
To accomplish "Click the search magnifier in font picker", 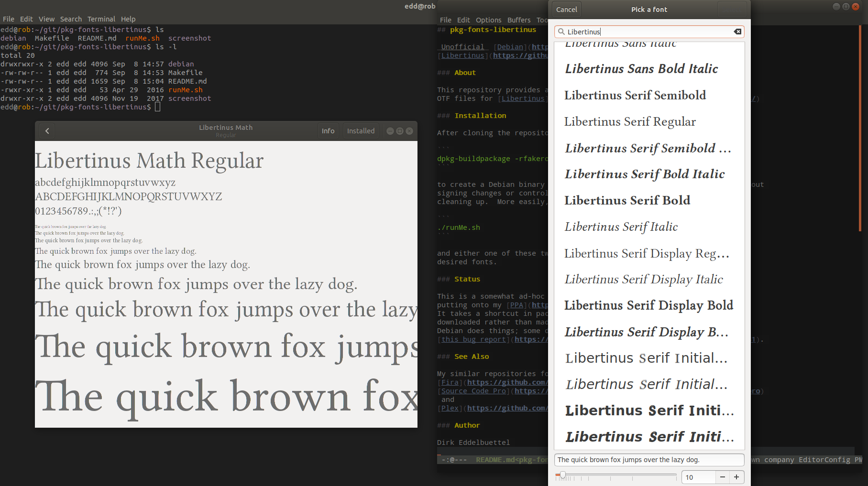I will 561,32.
